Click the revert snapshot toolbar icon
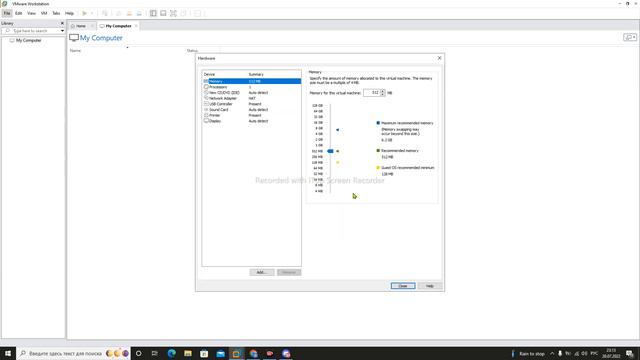This screenshot has width=640, height=360. [129, 13]
